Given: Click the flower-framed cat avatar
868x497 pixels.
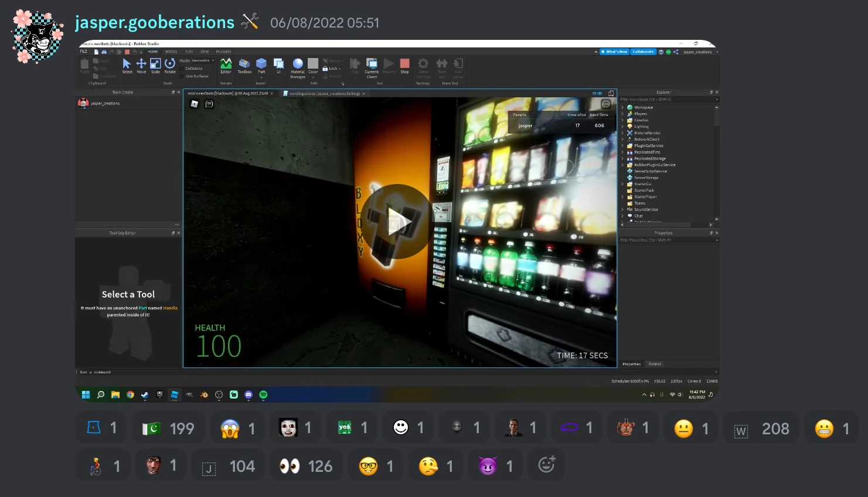Looking at the screenshot, I should 38,36.
